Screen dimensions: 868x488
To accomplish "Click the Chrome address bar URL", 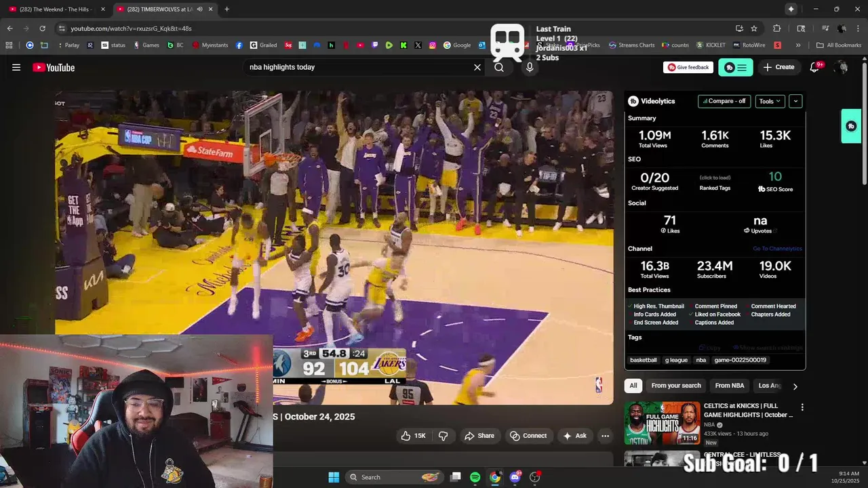I will pos(131,28).
